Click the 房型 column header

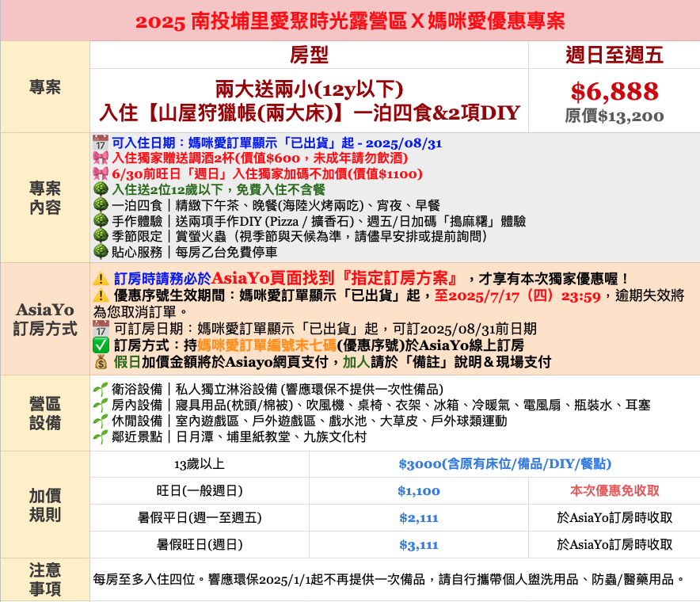309,55
